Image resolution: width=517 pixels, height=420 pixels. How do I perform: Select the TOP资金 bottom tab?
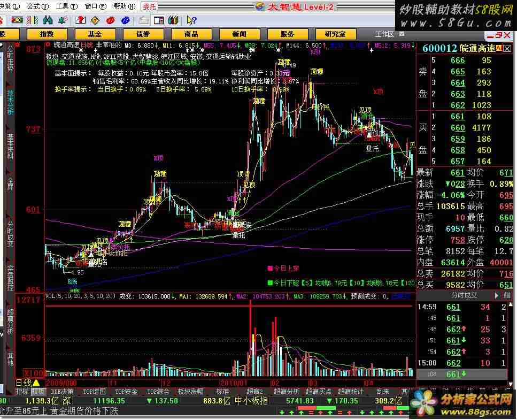(x=126, y=391)
